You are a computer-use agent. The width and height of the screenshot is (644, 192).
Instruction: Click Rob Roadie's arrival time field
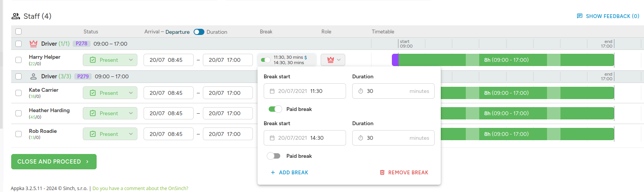169,134
